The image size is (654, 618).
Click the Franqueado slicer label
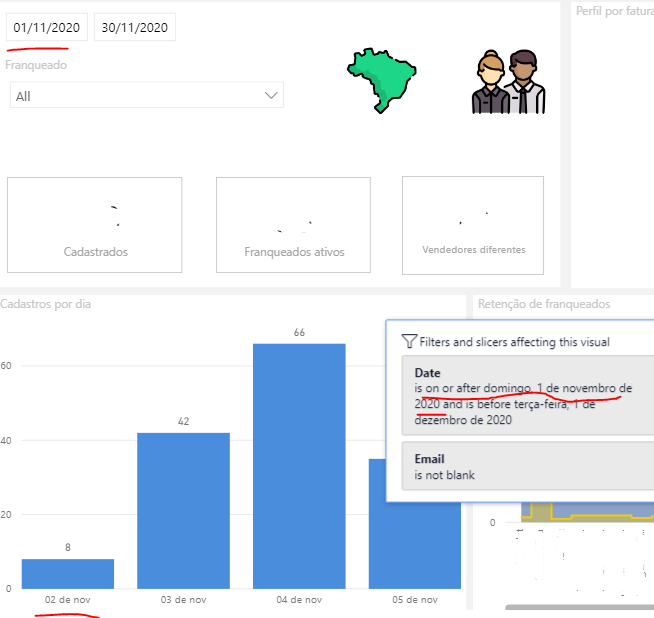click(36, 65)
